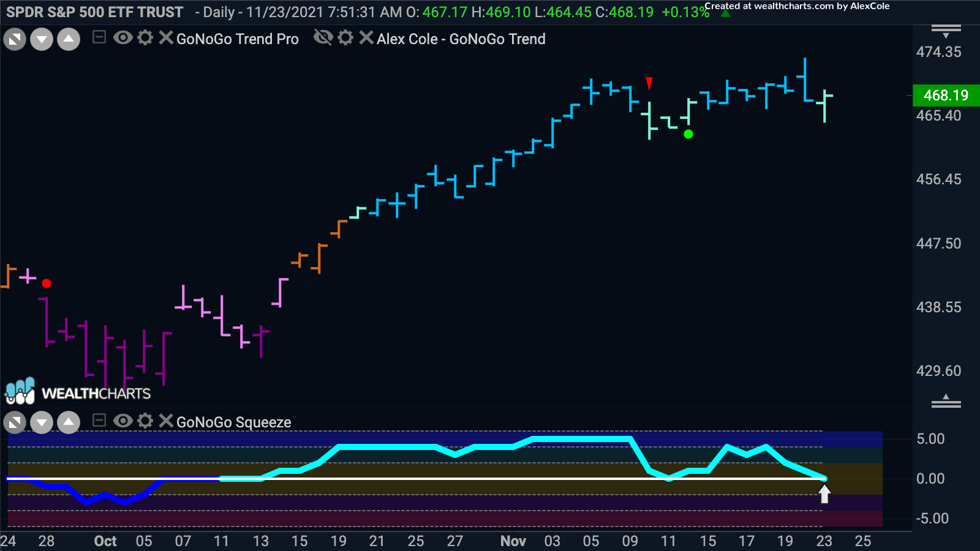Click the Alex Cole - GoNoGo Trend label

(x=461, y=39)
